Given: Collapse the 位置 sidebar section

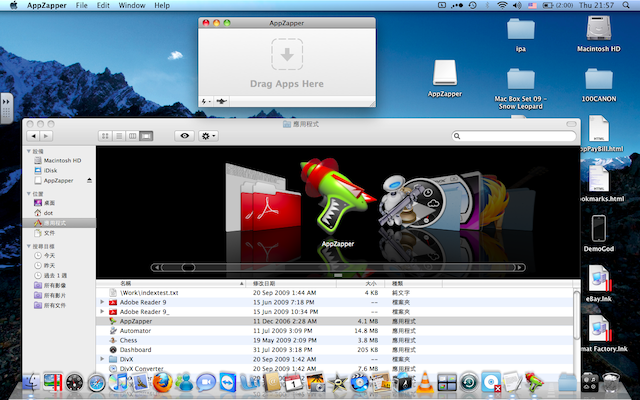Looking at the screenshot, I should click(29, 193).
